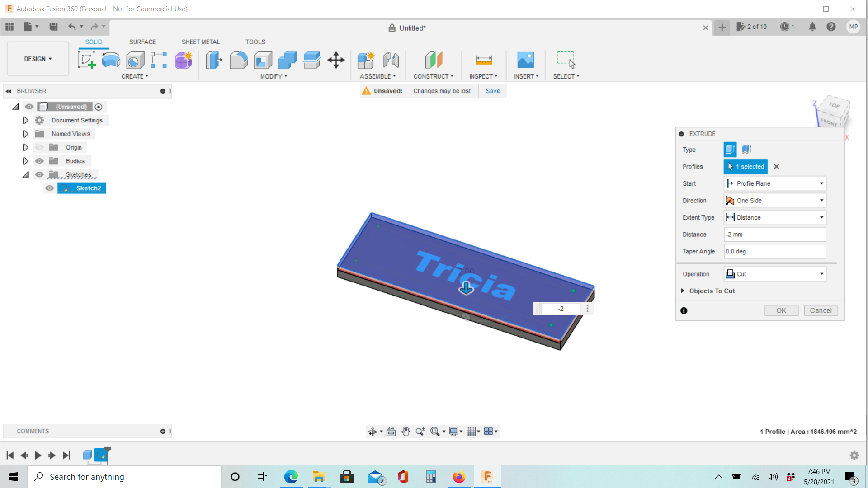Click the Offset Plane construct icon

click(x=434, y=60)
